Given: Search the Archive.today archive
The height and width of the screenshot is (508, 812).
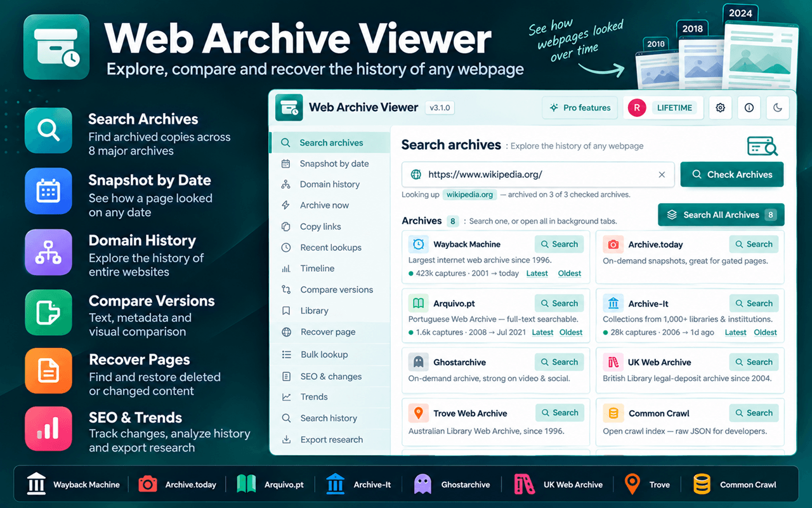Looking at the screenshot, I should point(754,244).
